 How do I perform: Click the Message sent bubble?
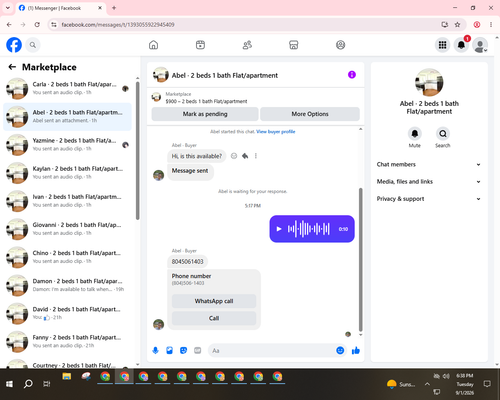pyautogui.click(x=190, y=171)
